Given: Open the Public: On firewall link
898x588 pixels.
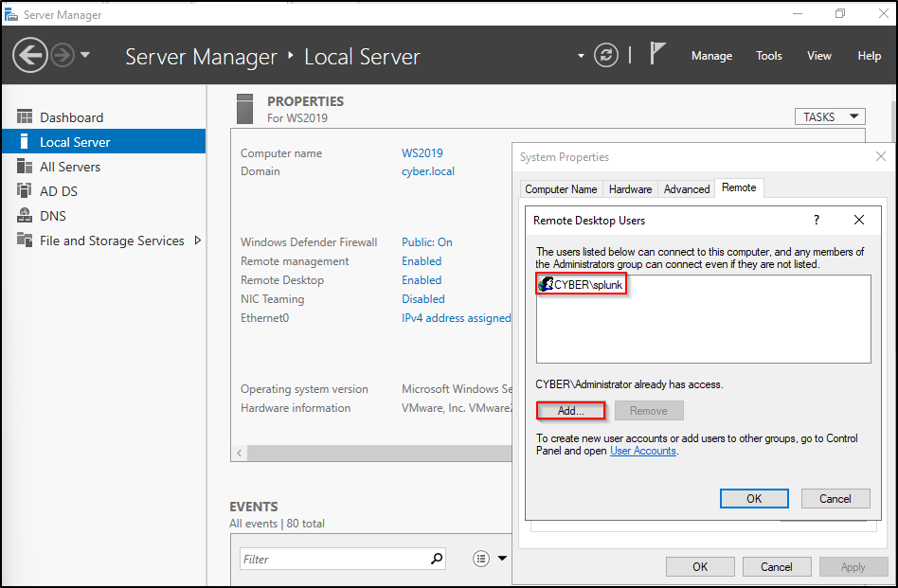Looking at the screenshot, I should click(x=426, y=242).
